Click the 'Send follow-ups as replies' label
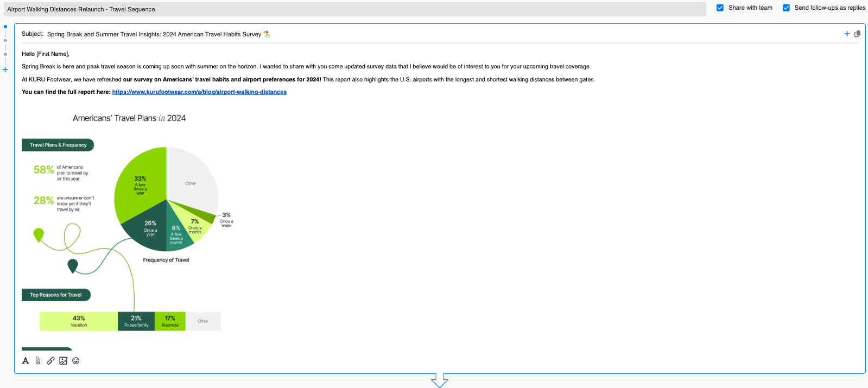This screenshot has height=388, width=868. click(x=829, y=8)
